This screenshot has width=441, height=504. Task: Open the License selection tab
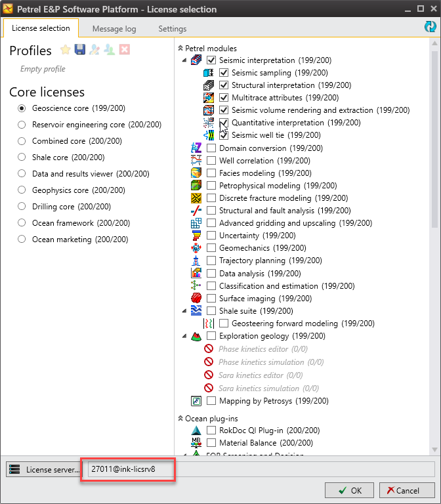tap(41, 28)
